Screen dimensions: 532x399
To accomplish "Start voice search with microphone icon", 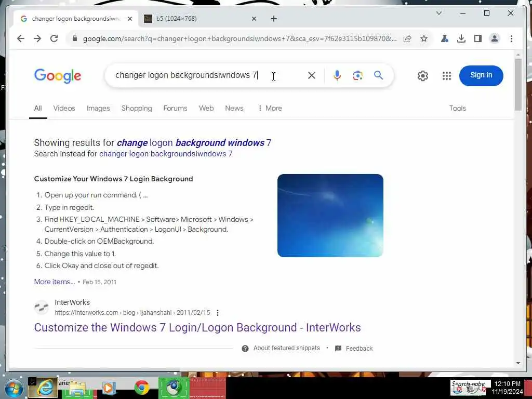I will 337,75.
